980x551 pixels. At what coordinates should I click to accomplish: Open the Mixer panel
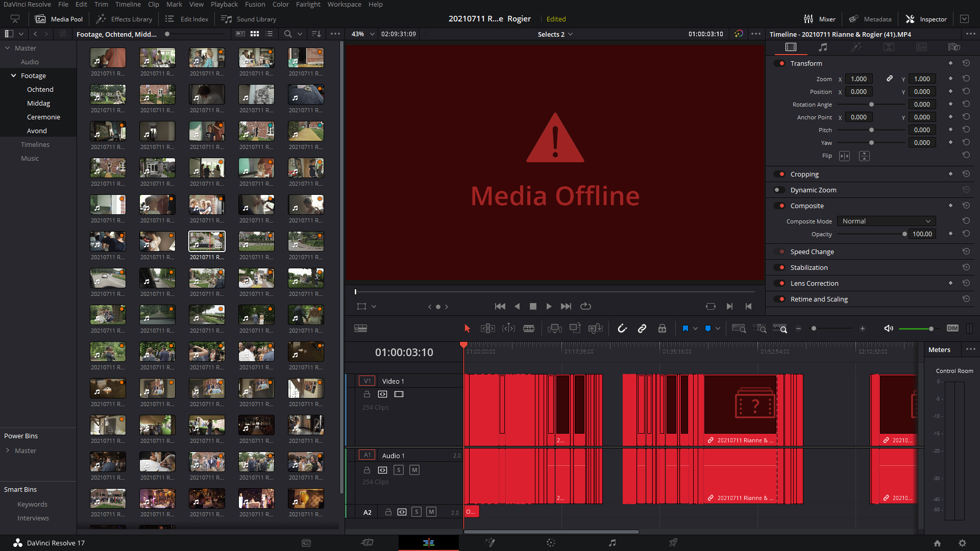tap(820, 19)
